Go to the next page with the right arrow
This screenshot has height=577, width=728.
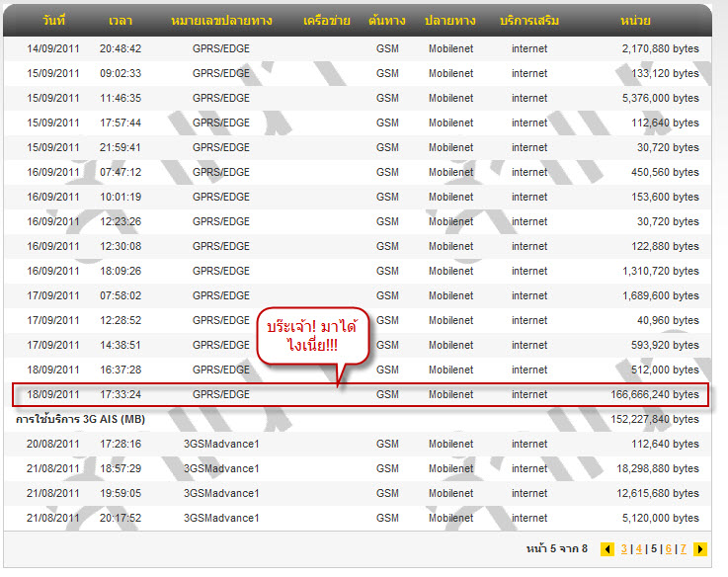(x=700, y=549)
